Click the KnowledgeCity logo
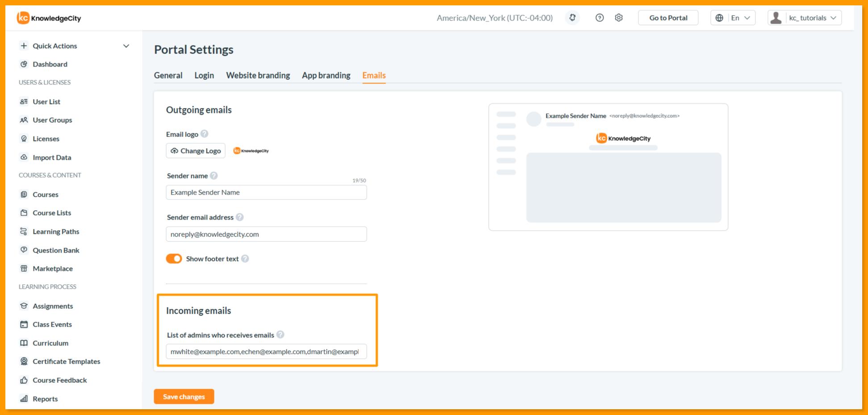The width and height of the screenshot is (868, 415). click(x=49, y=18)
